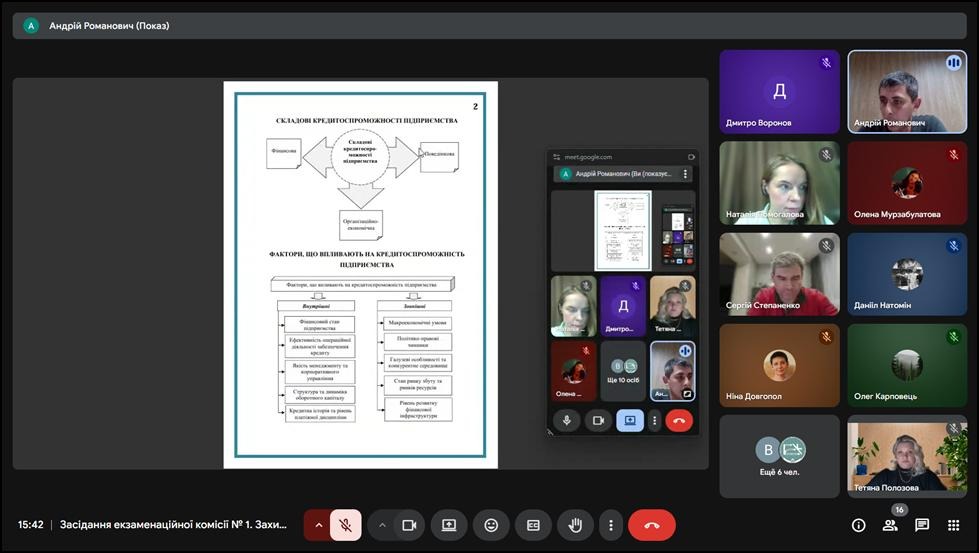
Task: Select Сергій Степаненко's video tile
Action: [779, 274]
